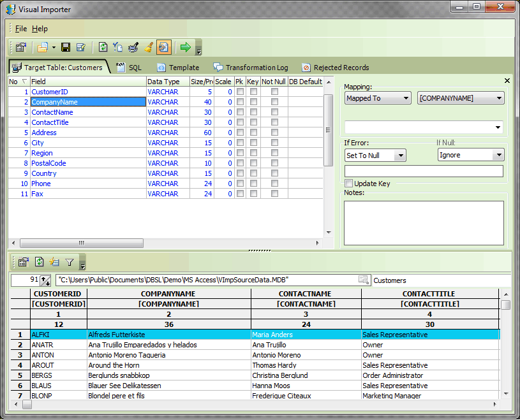Open the target table properties icon
520x420 pixels.
tap(20, 47)
